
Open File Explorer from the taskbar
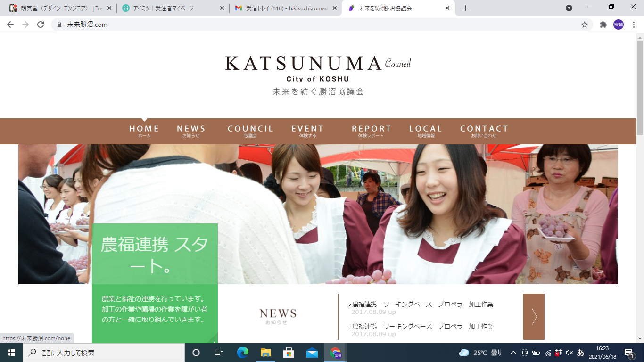(x=266, y=353)
